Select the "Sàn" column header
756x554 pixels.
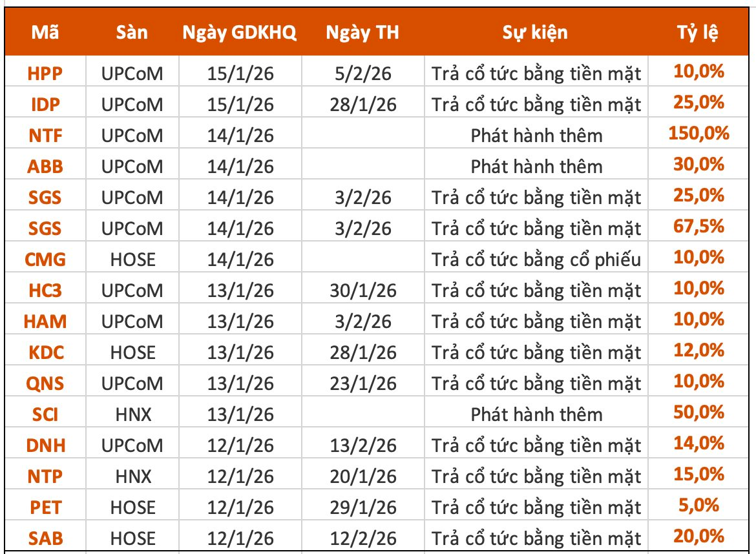(132, 33)
